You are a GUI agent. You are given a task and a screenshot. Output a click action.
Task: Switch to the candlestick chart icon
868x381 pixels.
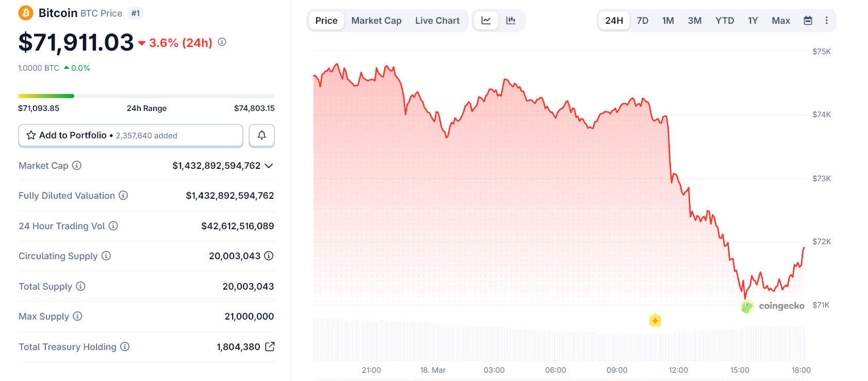pyautogui.click(x=511, y=21)
